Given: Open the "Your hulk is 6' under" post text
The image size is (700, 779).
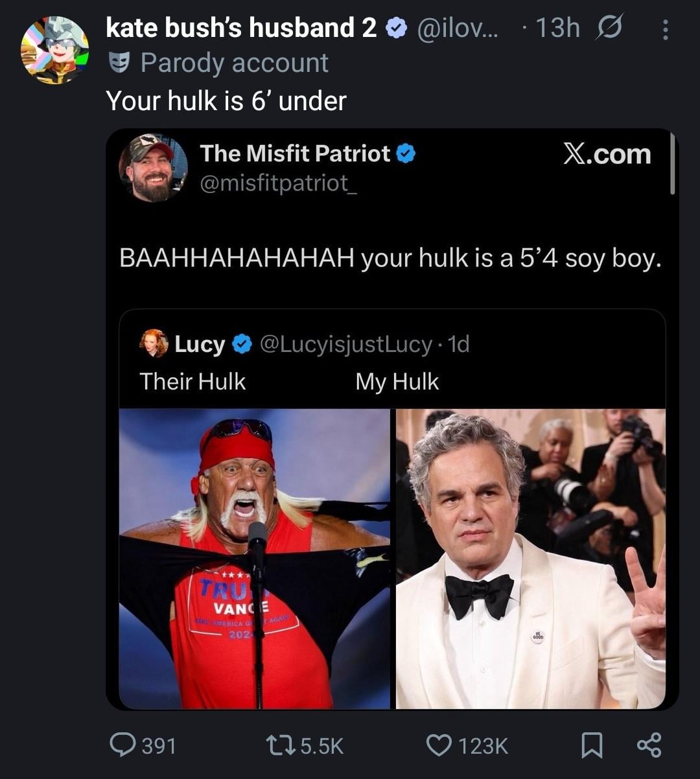Looking at the screenshot, I should click(226, 100).
